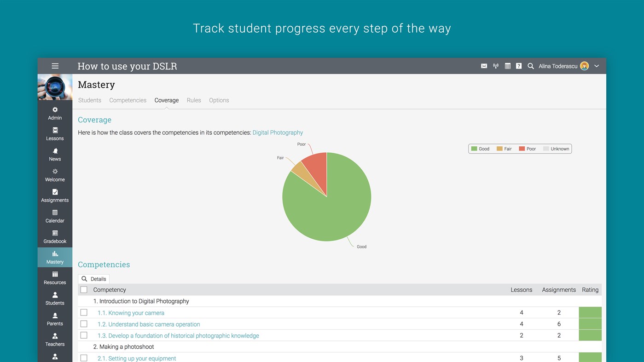This screenshot has height=362, width=644.
Task: Expand the user account dropdown arrow
Action: tap(597, 66)
